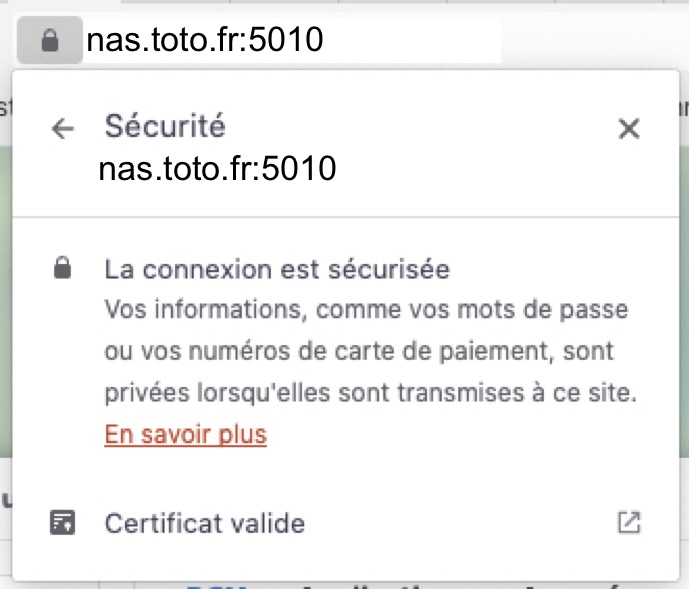Click the line mentioning carte de paiement
Screen dimensions: 689x589
359,351
